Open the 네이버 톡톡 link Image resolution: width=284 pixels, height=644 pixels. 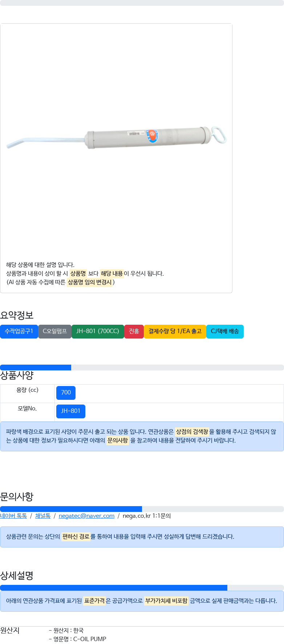point(13,516)
